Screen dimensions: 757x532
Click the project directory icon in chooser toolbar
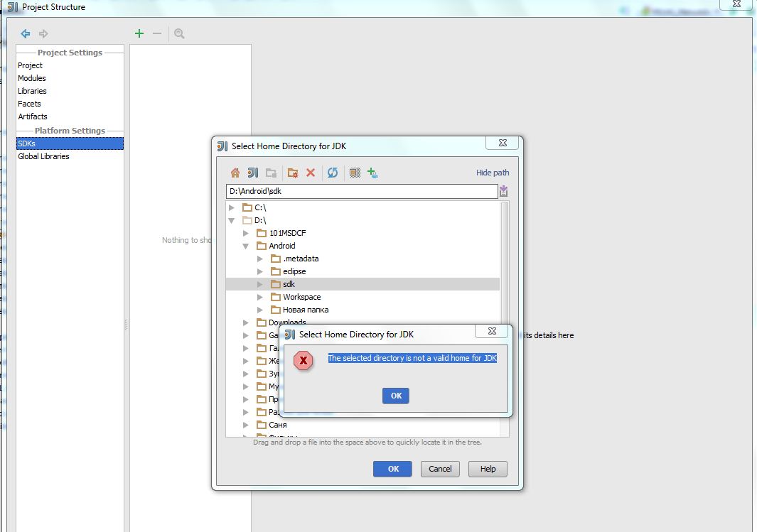point(253,173)
